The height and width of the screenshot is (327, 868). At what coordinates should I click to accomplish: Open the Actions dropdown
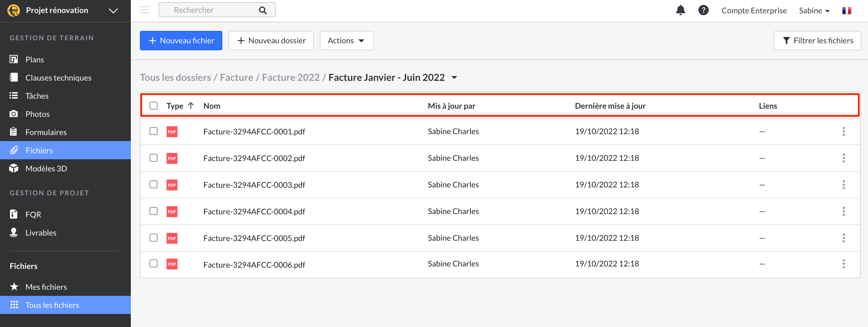tap(346, 40)
